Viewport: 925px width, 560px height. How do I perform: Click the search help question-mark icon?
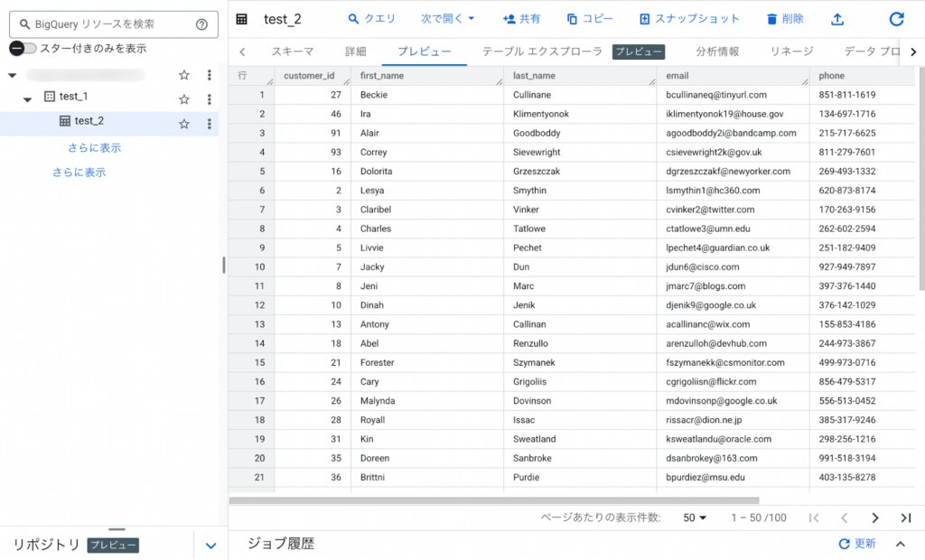pyautogui.click(x=201, y=24)
